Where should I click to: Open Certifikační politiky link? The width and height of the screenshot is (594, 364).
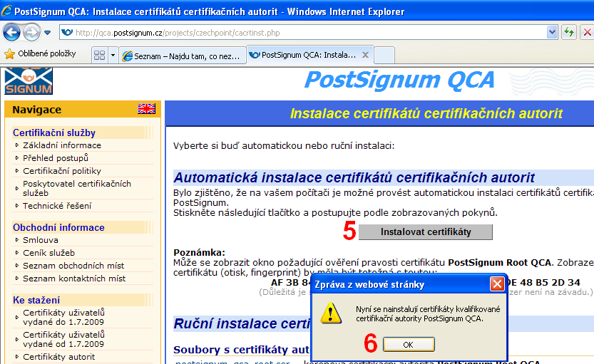click(62, 171)
